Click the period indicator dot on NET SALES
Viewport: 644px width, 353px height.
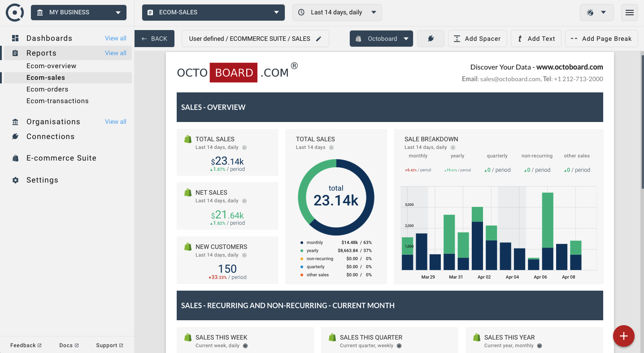(x=244, y=201)
